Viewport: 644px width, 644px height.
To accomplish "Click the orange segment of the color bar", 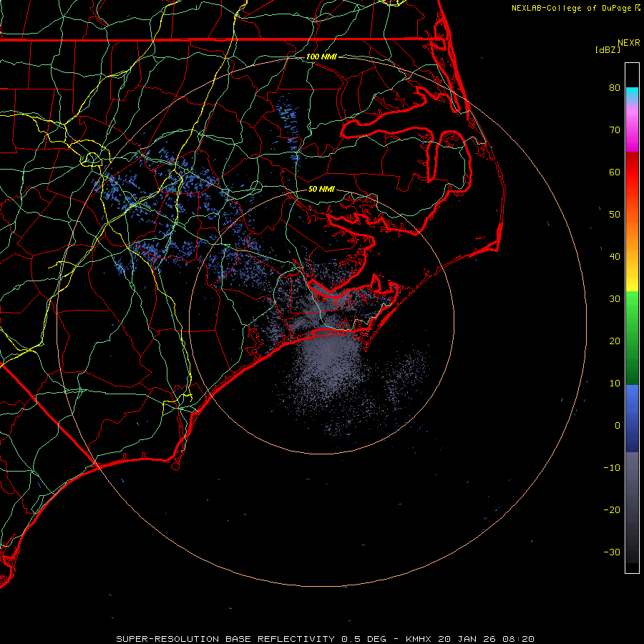I will (632, 234).
